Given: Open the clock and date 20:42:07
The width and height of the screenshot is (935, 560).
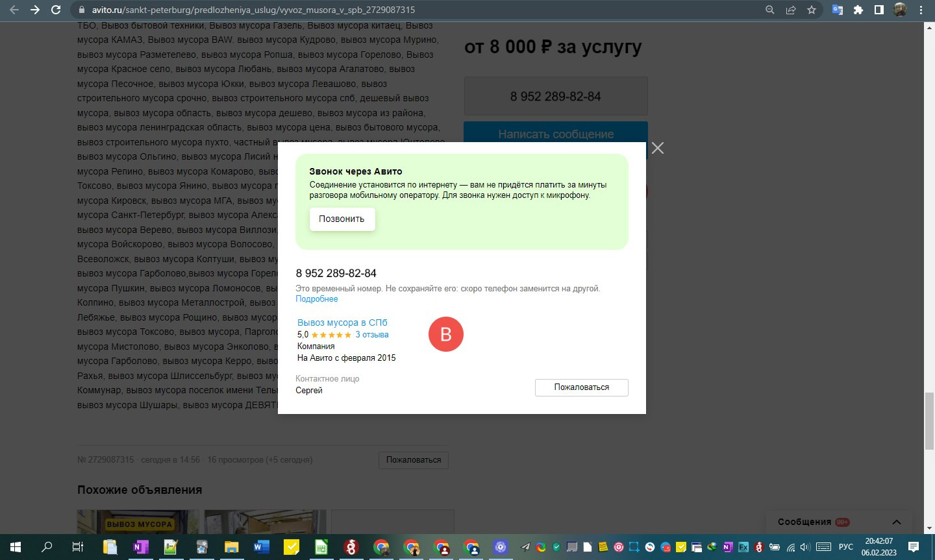Looking at the screenshot, I should point(879,547).
